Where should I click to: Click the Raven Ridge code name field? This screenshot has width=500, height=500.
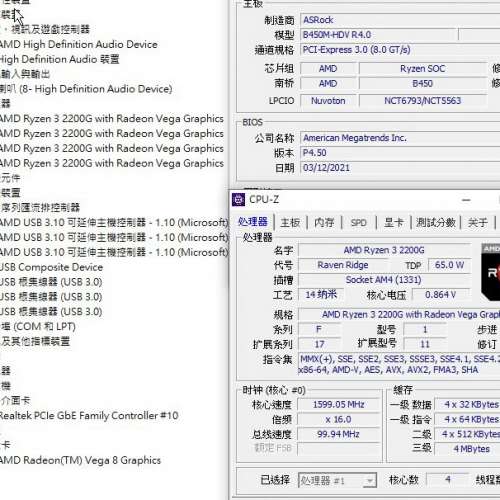click(x=343, y=265)
